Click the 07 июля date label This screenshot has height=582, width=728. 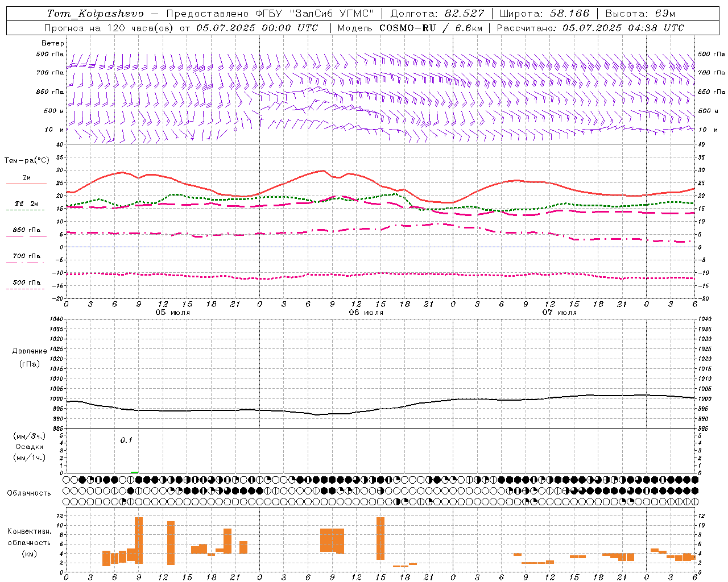coord(560,313)
